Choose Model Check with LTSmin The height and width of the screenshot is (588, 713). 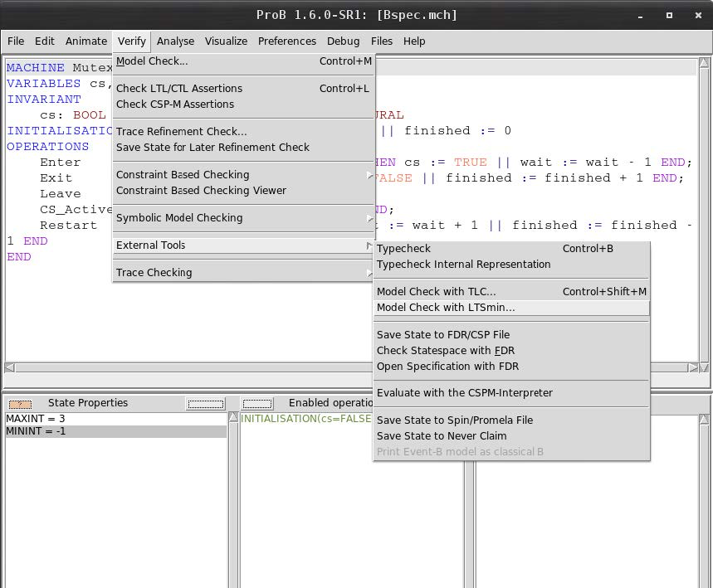(x=446, y=308)
